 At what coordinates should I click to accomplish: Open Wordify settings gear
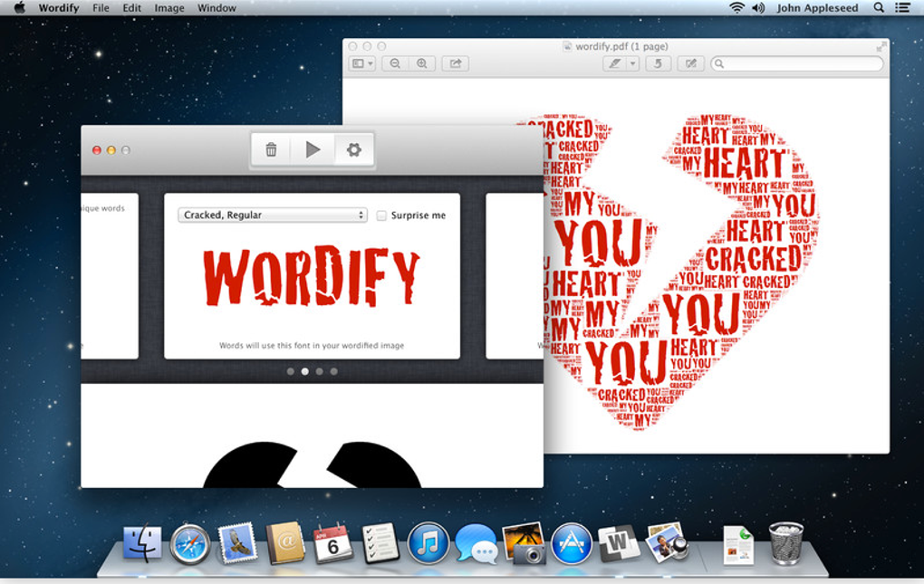pos(353,149)
